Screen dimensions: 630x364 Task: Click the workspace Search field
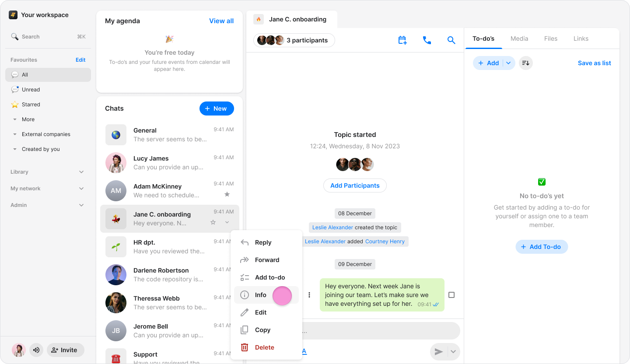(48, 37)
